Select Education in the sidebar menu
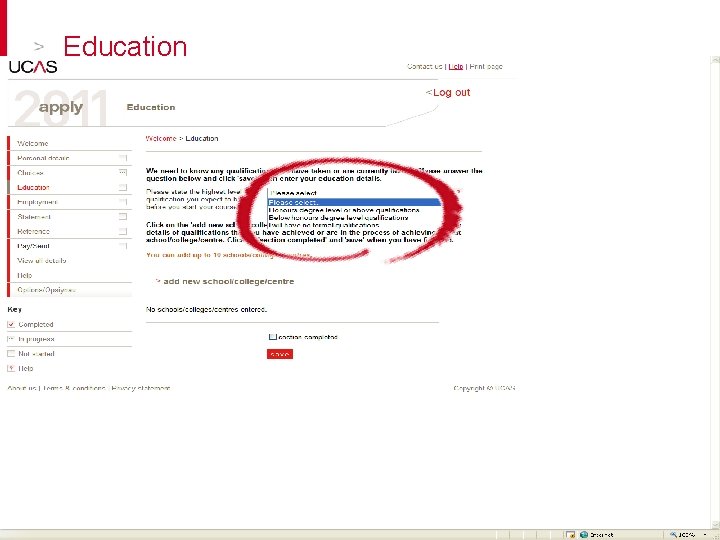The width and height of the screenshot is (720, 540). click(33, 187)
